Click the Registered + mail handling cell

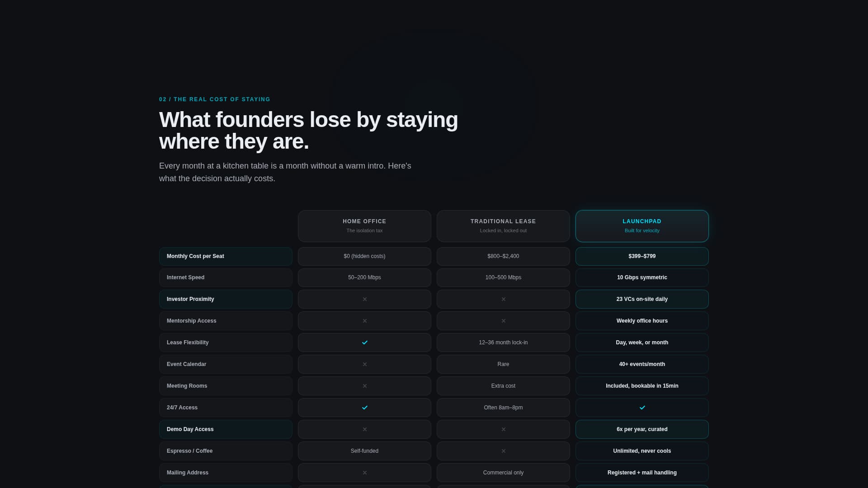(642, 473)
